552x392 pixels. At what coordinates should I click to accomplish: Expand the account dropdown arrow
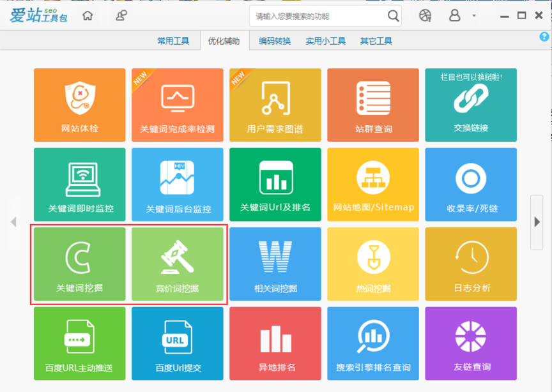pyautogui.click(x=474, y=15)
